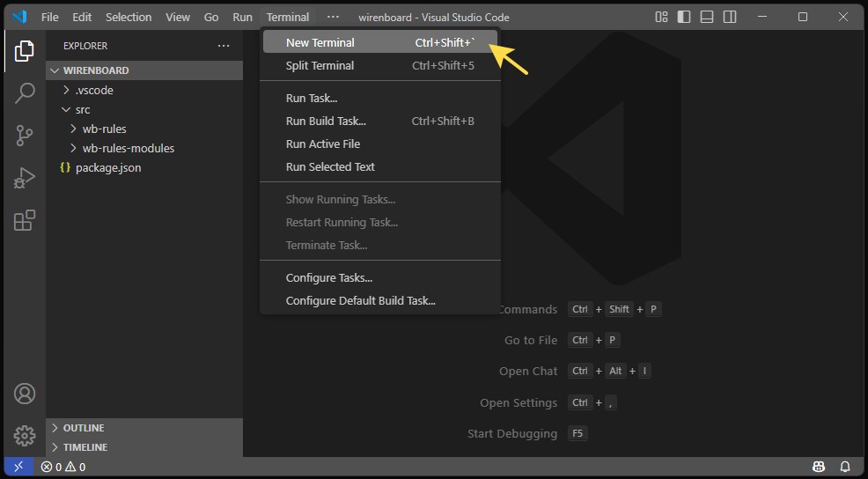The height and width of the screenshot is (479, 868).
Task: Open the package.json file
Action: click(144, 168)
